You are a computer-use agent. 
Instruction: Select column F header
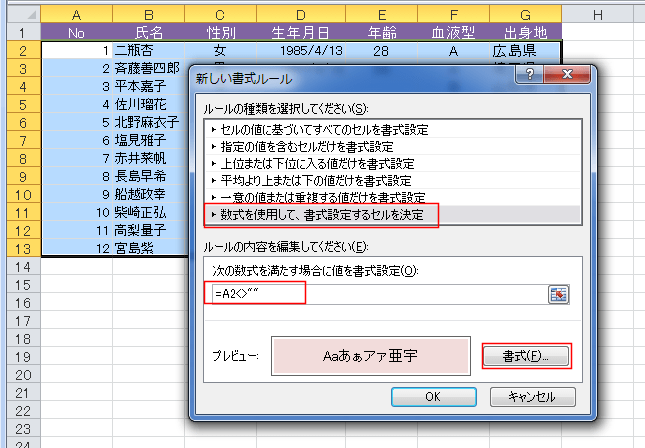tap(454, 15)
